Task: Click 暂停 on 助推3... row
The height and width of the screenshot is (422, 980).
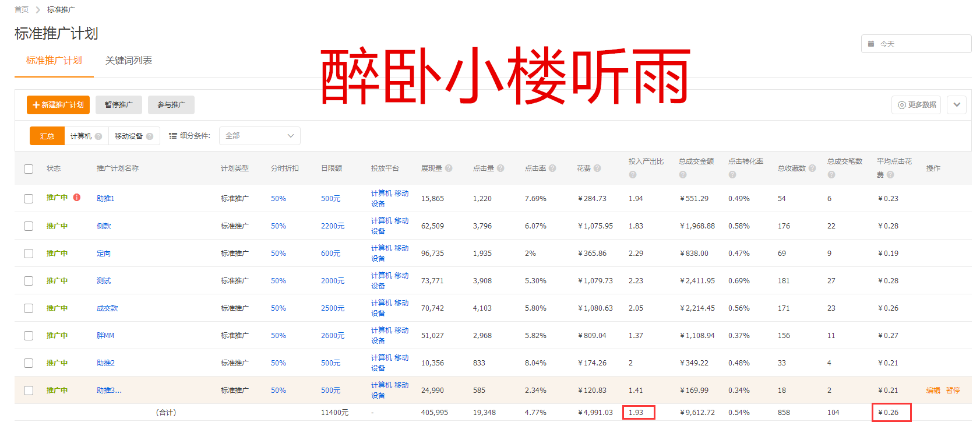Action: click(x=953, y=391)
